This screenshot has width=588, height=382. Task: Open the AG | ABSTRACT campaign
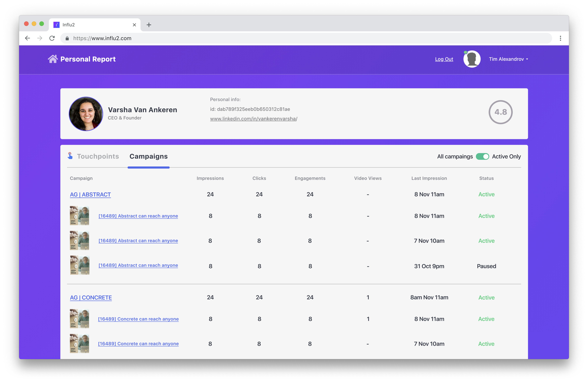click(x=90, y=194)
